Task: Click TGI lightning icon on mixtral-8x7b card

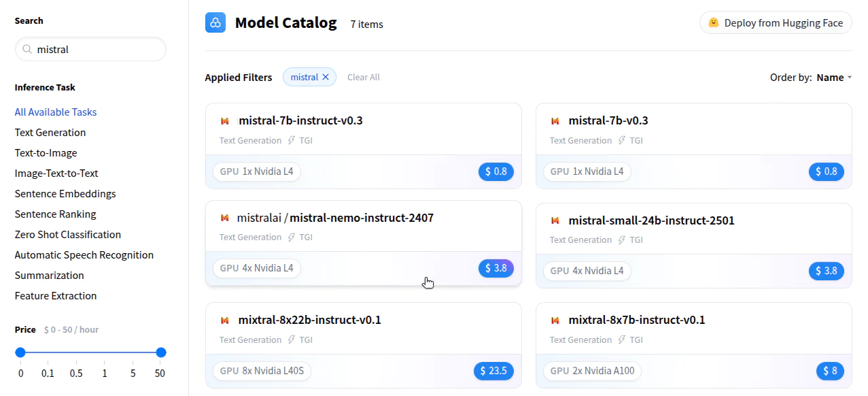Action: click(622, 340)
